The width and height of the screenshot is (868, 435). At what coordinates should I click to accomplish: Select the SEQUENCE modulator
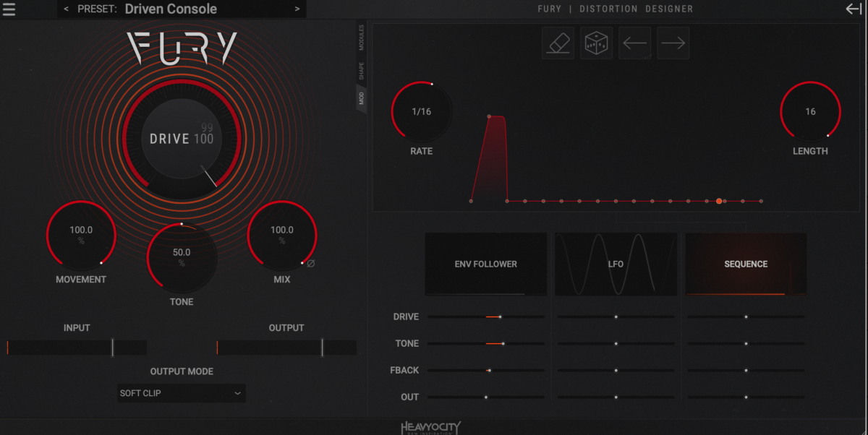[x=746, y=264]
